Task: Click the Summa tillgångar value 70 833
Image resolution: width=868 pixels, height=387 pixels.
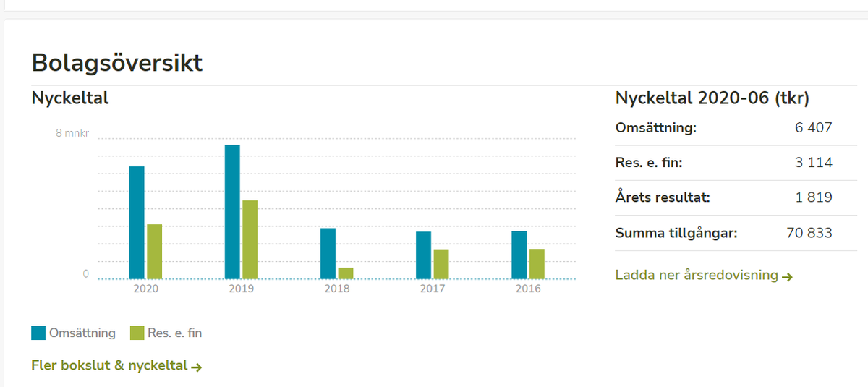Action: click(809, 233)
